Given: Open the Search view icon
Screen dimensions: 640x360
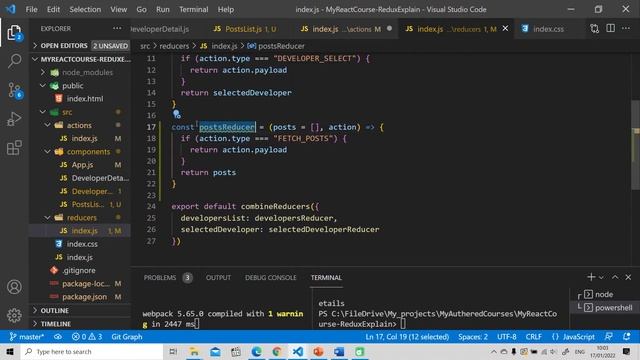Looking at the screenshot, I should 14,61.
